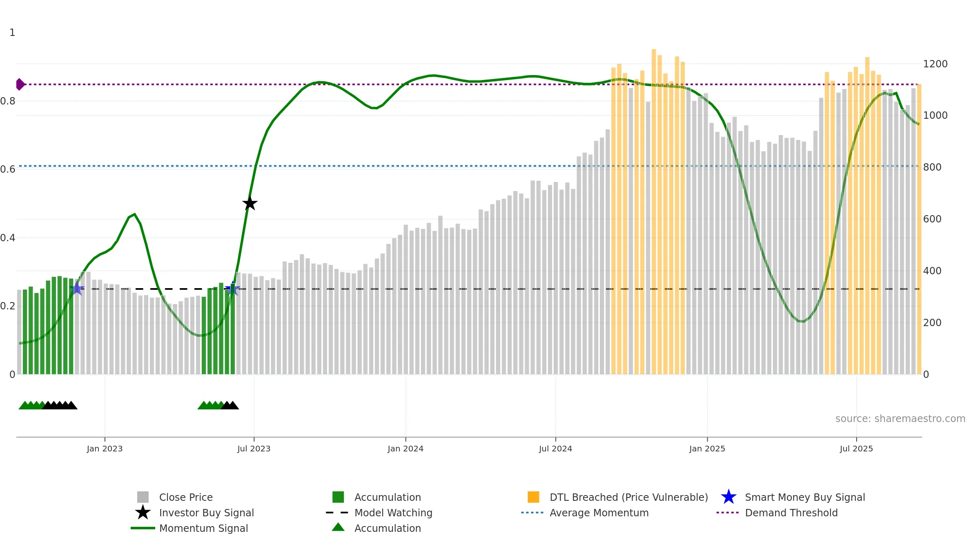
Task: Toggle the Close Price legend entry
Action: (175, 497)
